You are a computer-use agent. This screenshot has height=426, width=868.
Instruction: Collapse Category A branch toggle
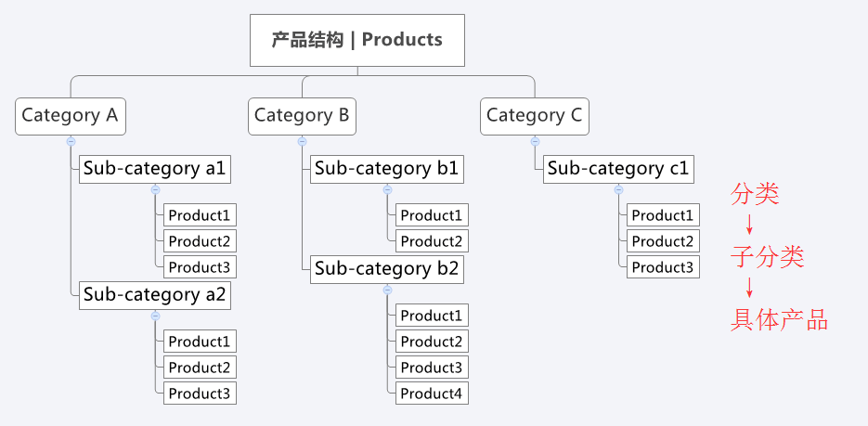click(71, 142)
